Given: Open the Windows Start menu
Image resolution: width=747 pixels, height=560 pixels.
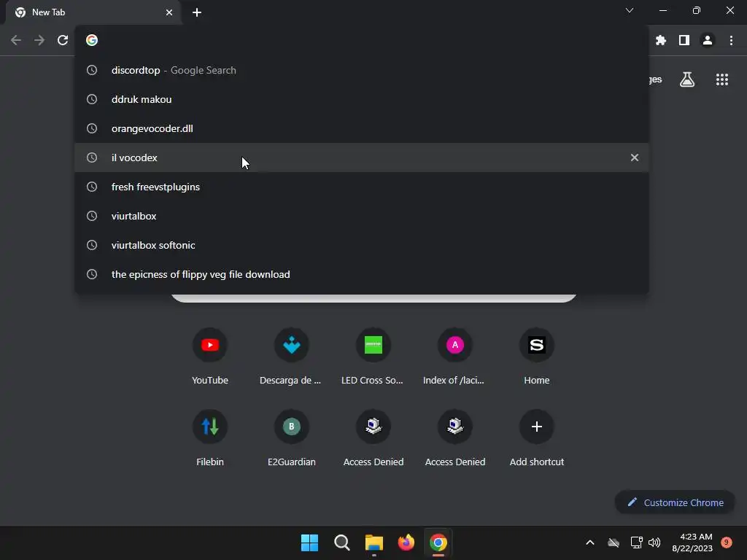Looking at the screenshot, I should tap(309, 542).
